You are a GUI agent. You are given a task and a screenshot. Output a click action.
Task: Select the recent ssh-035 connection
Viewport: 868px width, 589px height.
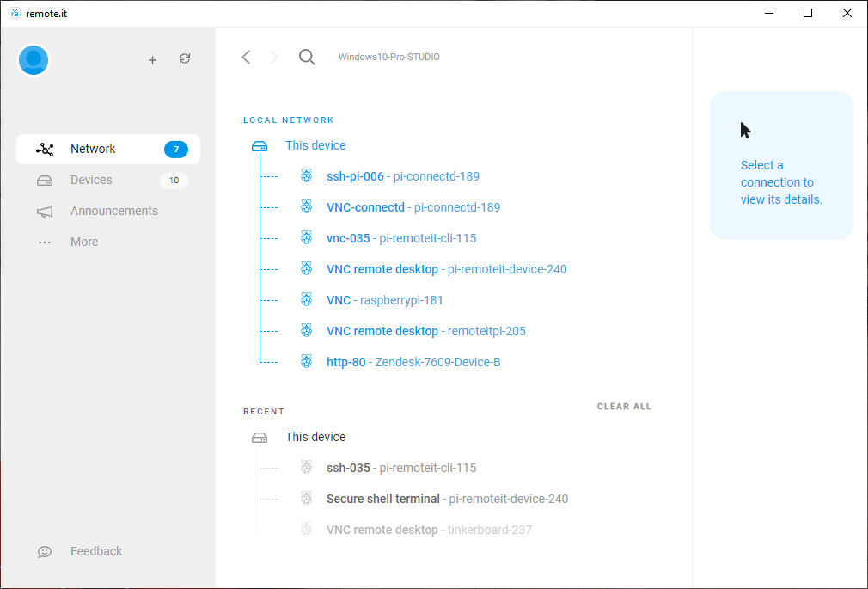[401, 468]
